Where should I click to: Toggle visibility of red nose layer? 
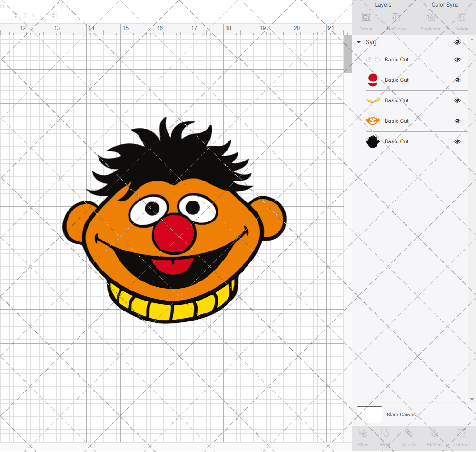[x=457, y=80]
